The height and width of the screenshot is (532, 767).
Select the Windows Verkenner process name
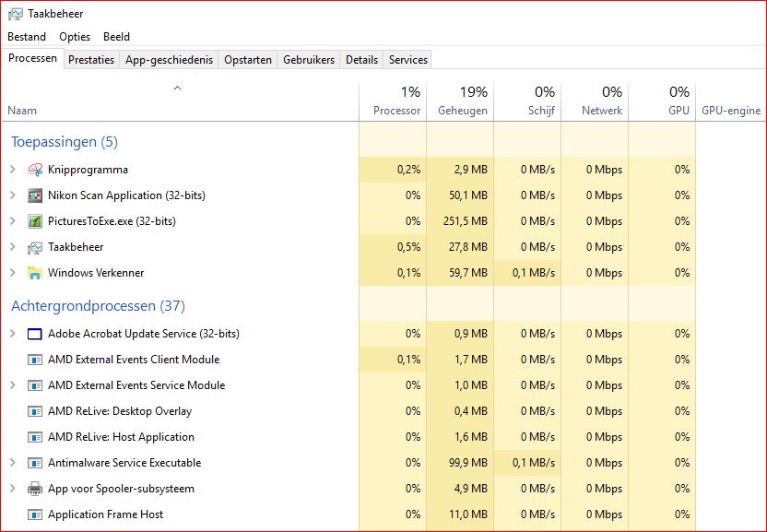tap(96, 273)
